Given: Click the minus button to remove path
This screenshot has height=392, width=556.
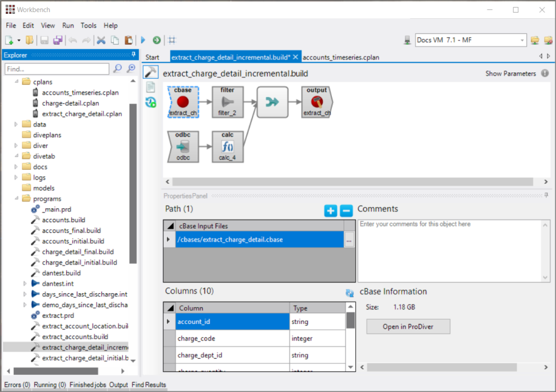Looking at the screenshot, I should tap(346, 211).
